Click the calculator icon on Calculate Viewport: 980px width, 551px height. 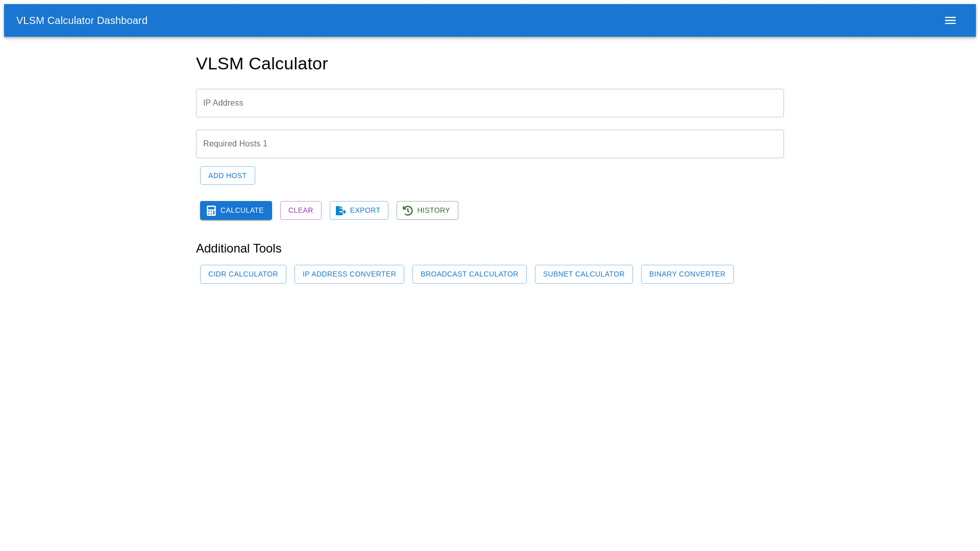point(211,211)
